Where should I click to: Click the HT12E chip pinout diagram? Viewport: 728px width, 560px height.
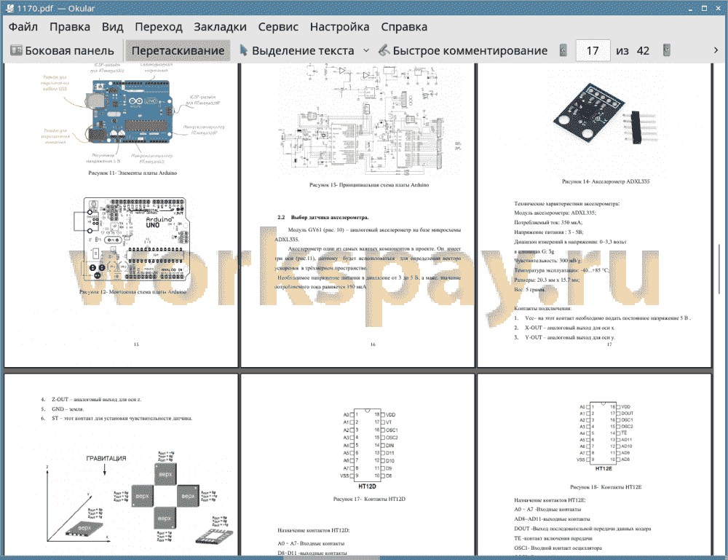[605, 438]
